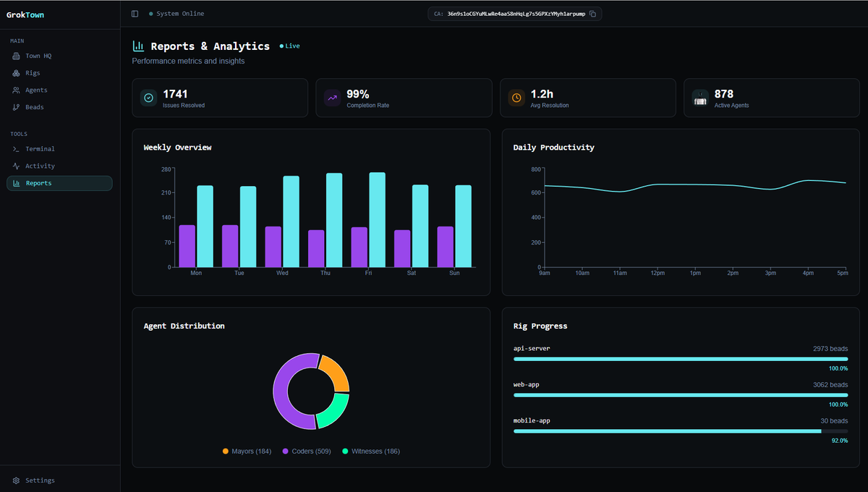This screenshot has width=868, height=492.
Task: Click the Coders legend item
Action: click(307, 451)
